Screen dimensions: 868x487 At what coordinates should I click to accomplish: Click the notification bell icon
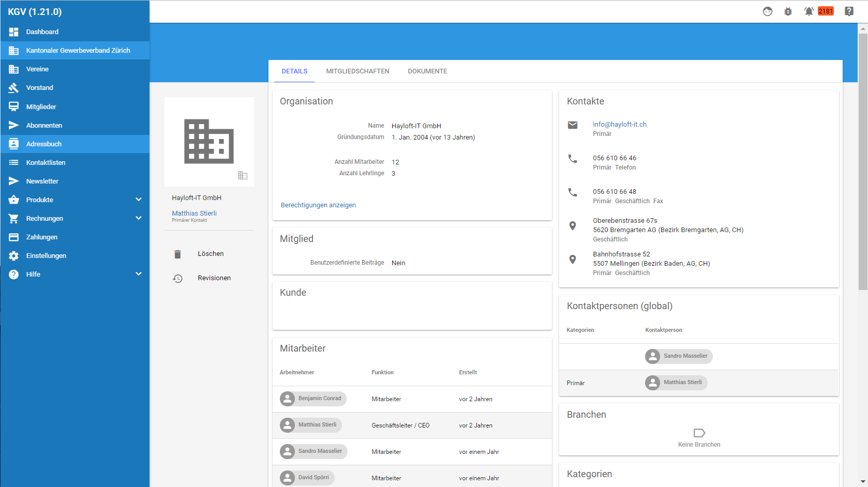coord(809,11)
